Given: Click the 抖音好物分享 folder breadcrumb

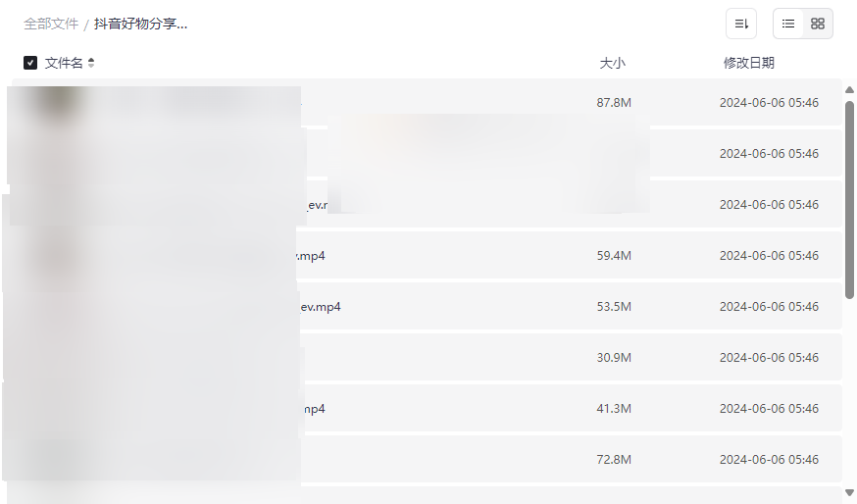Looking at the screenshot, I should point(141,24).
